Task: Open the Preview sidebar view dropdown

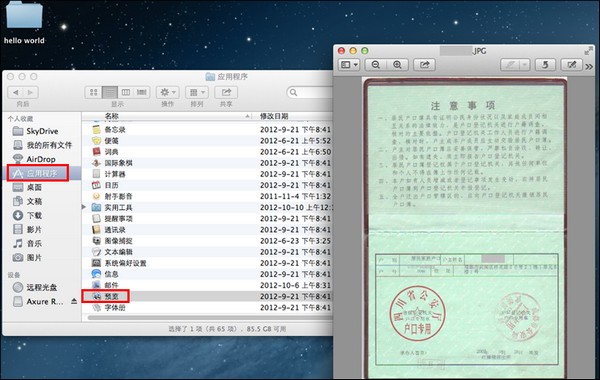Action: click(x=349, y=65)
